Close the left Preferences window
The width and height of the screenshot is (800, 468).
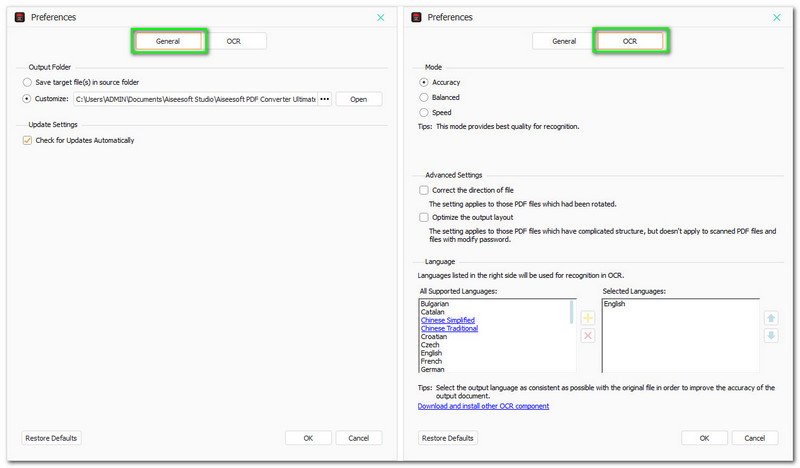[381, 17]
